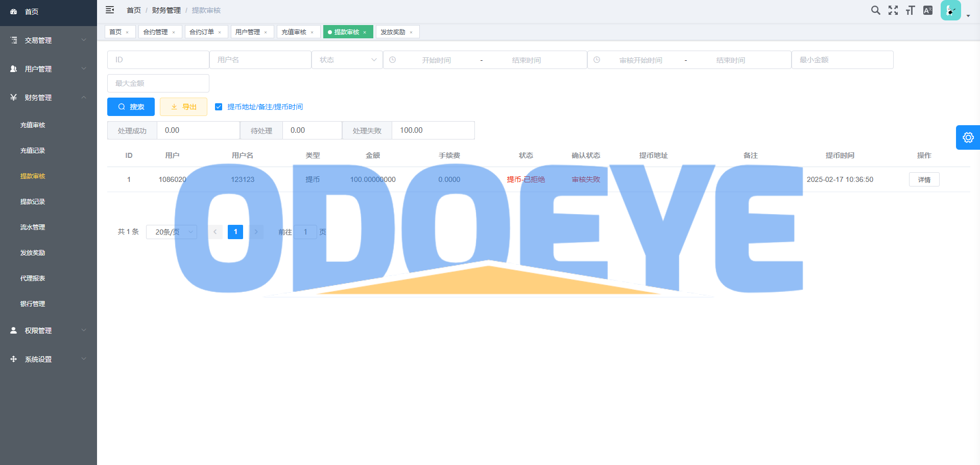Close the 充值审核 tab
This screenshot has width=980, height=465.
point(312,32)
